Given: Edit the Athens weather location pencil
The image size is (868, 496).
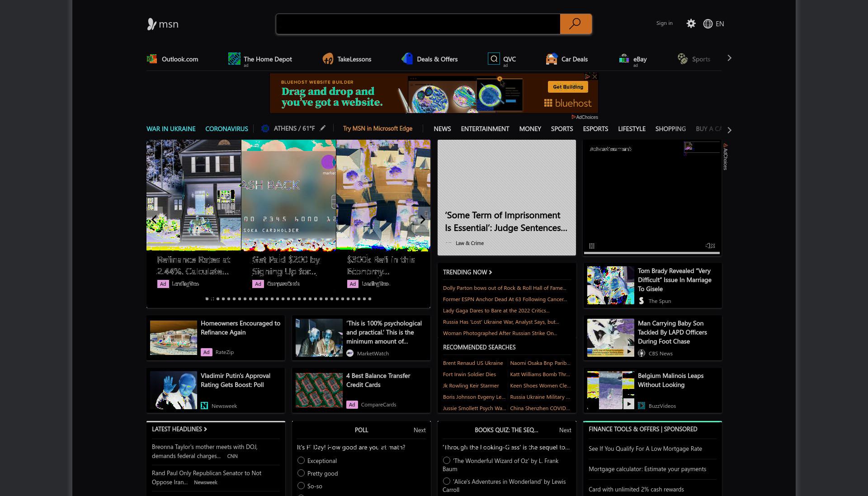Looking at the screenshot, I should click(322, 128).
